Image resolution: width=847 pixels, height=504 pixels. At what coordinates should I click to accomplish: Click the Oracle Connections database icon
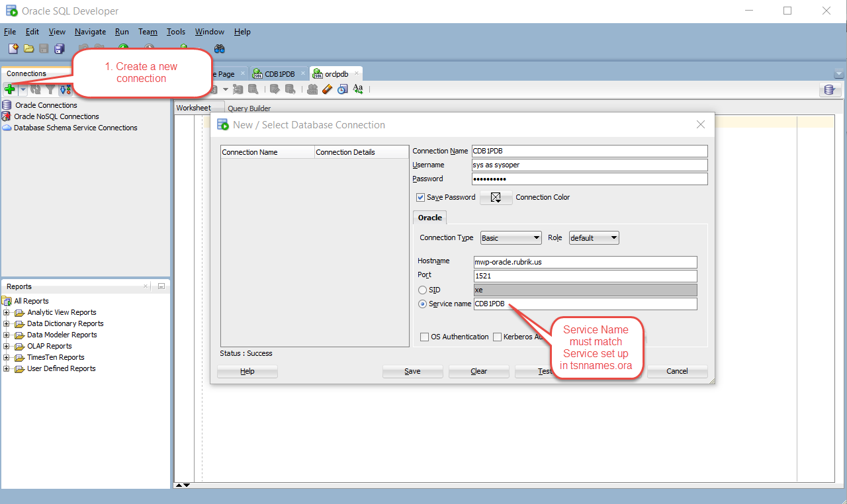click(x=7, y=105)
